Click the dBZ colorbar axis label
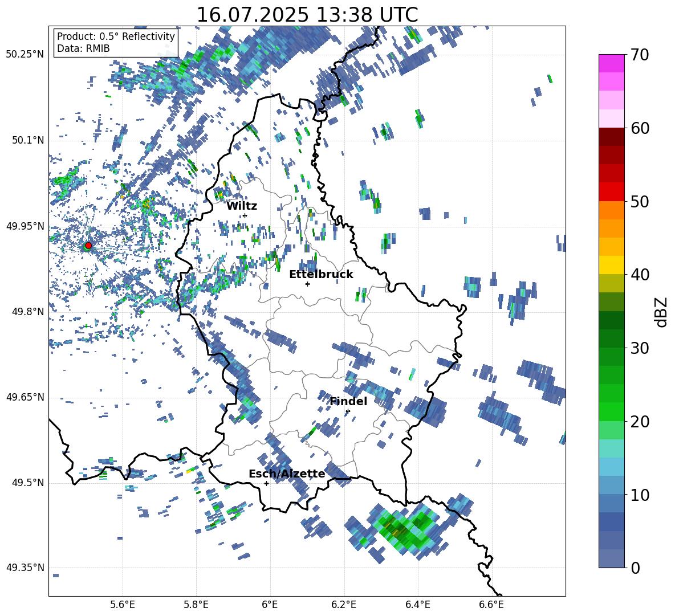The width and height of the screenshot is (675, 616). [660, 312]
